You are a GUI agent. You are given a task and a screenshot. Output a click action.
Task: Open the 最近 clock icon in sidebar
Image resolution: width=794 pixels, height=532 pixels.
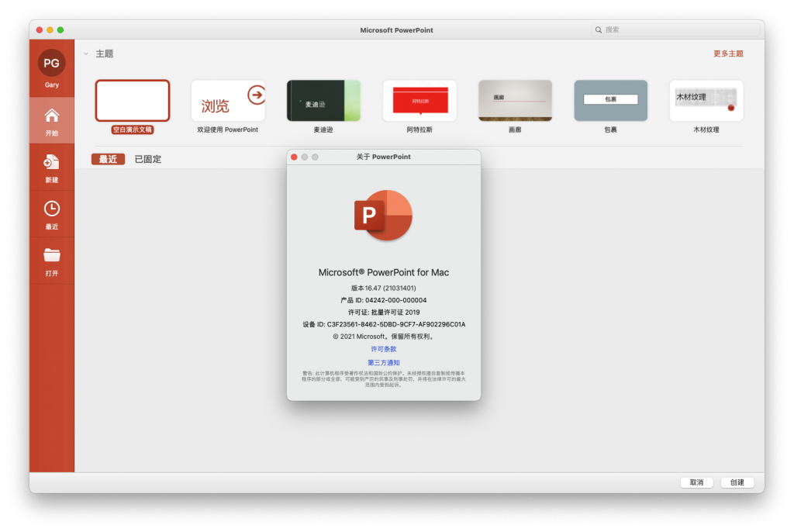pos(52,209)
